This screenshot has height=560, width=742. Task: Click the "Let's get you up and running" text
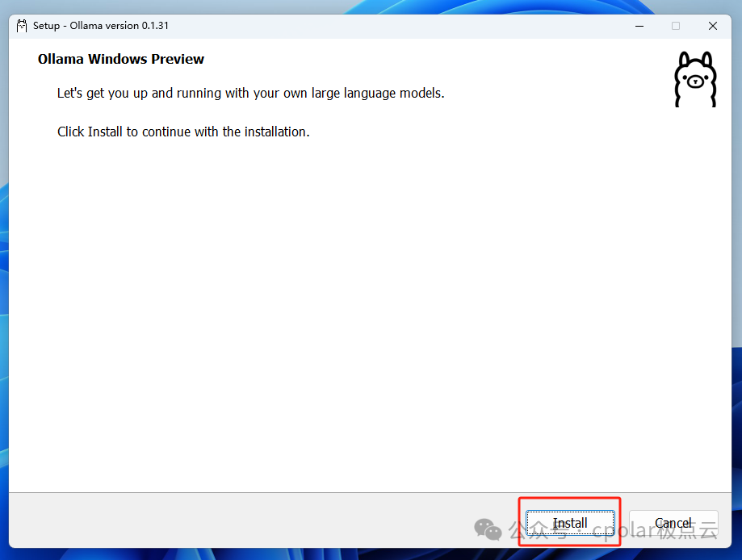[251, 93]
